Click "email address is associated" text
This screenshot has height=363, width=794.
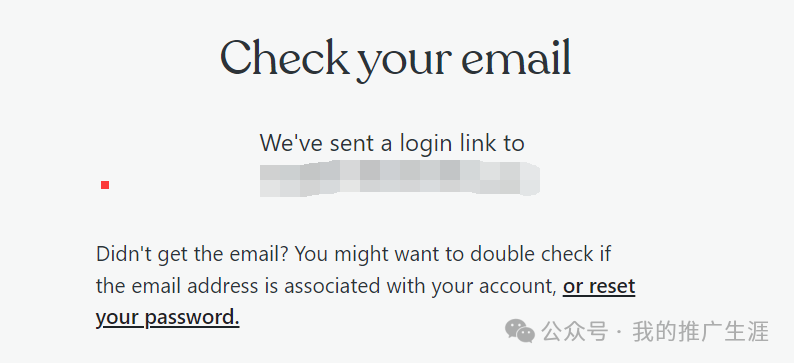point(256,287)
